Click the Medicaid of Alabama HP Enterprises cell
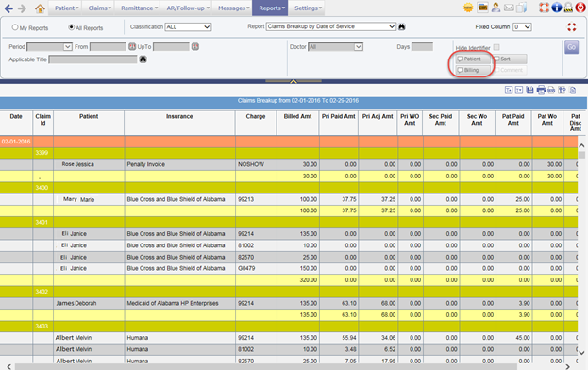This screenshot has width=588, height=370. pos(180,303)
